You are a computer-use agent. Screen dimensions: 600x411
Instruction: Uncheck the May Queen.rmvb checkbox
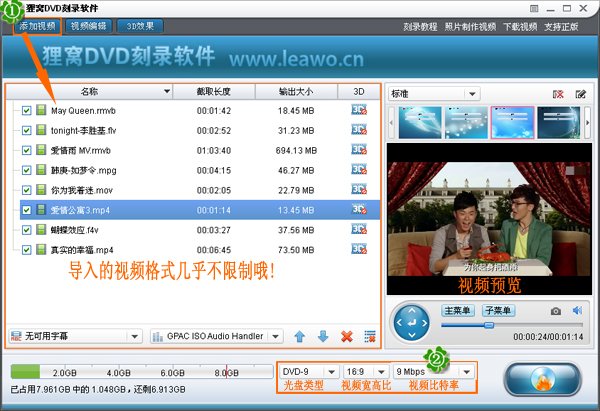[x=26, y=111]
